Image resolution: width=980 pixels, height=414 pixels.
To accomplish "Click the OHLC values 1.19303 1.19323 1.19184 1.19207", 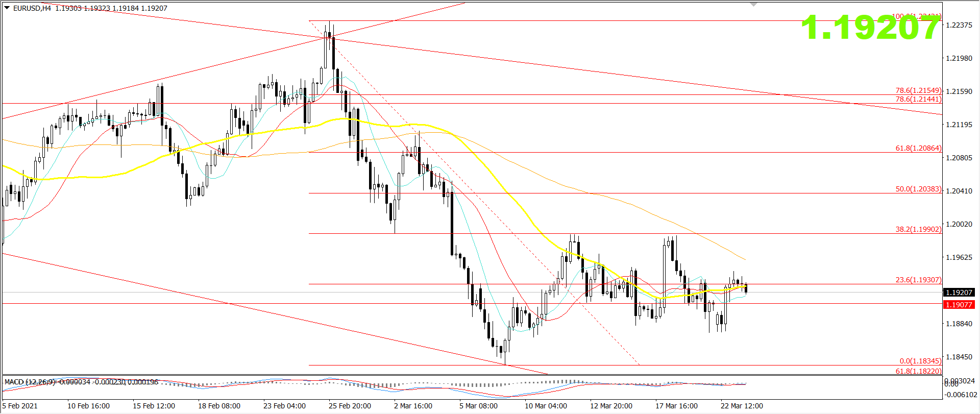I will pyautogui.click(x=111, y=8).
